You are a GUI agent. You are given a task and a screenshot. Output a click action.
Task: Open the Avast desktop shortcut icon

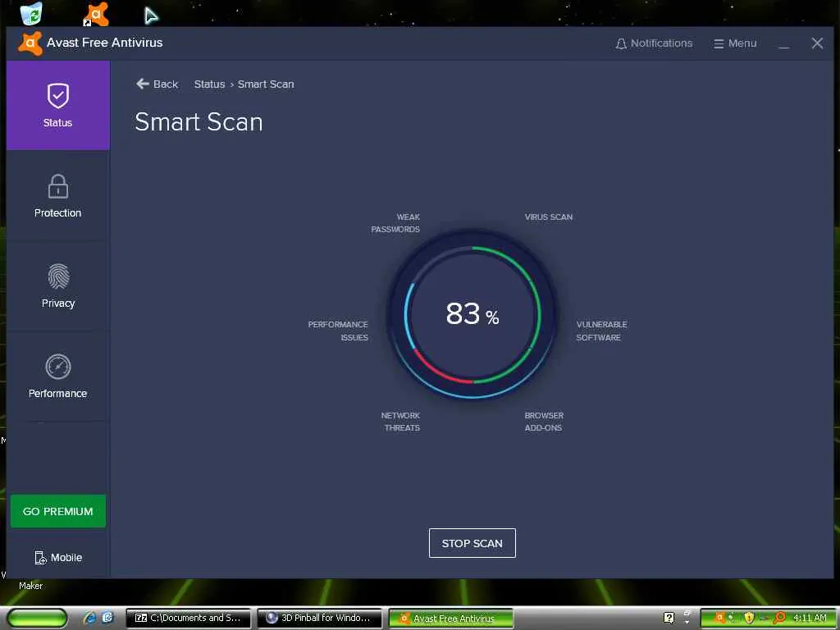(x=96, y=13)
